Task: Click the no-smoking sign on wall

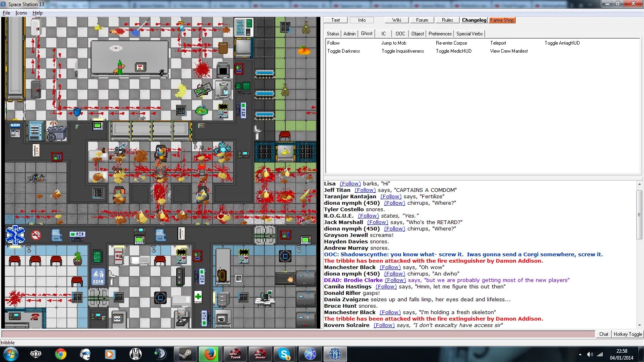Action: tap(36, 235)
